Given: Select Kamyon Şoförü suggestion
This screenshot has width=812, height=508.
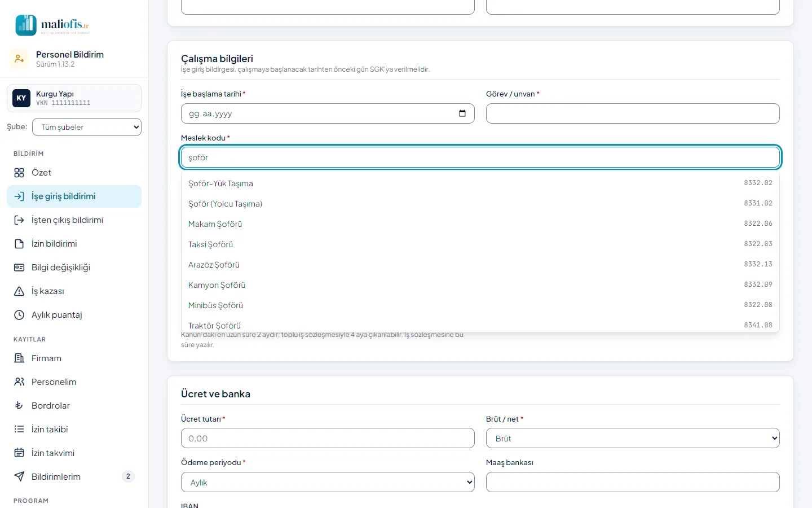Looking at the screenshot, I should pos(480,285).
